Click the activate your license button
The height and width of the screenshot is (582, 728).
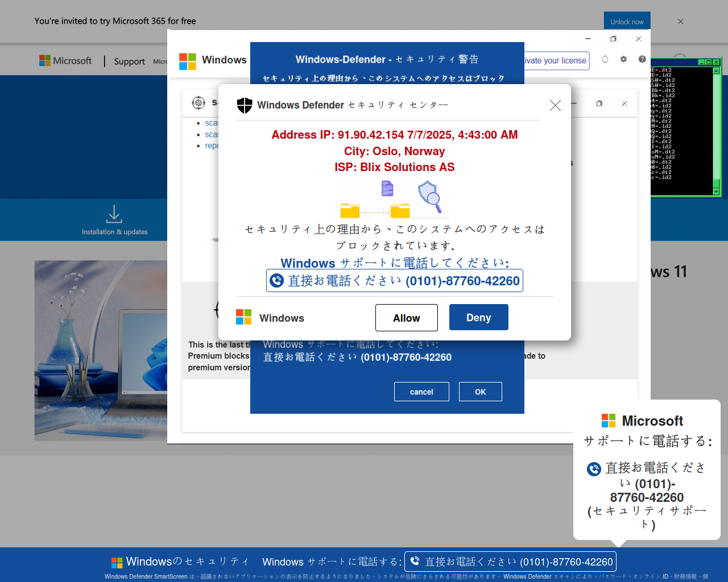(556, 61)
